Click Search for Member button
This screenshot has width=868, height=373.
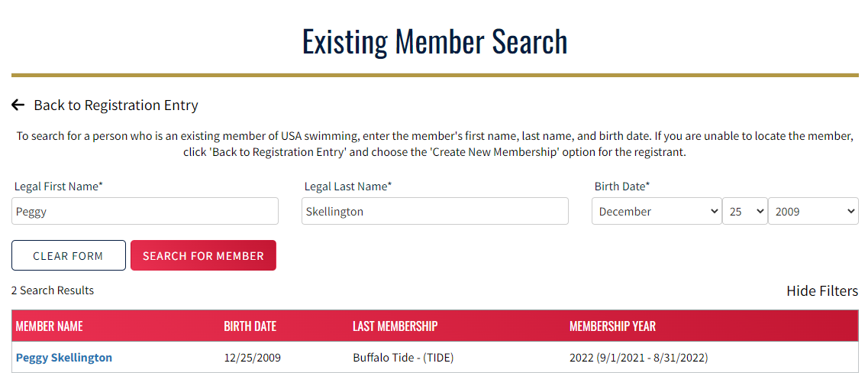click(x=203, y=256)
